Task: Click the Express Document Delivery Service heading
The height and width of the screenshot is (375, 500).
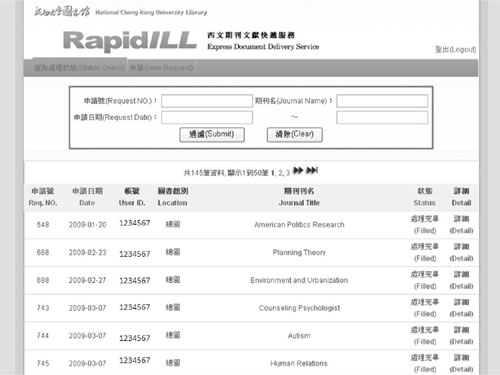Action: coord(263,47)
